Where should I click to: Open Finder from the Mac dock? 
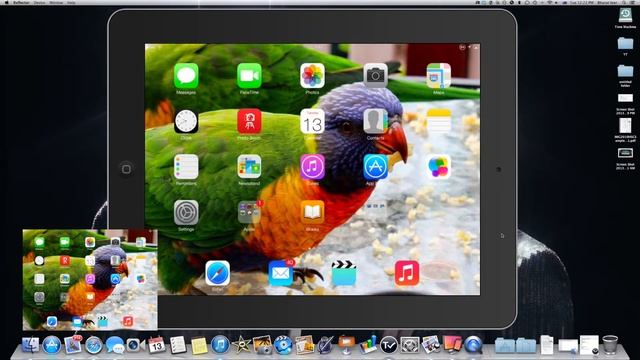coord(30,345)
